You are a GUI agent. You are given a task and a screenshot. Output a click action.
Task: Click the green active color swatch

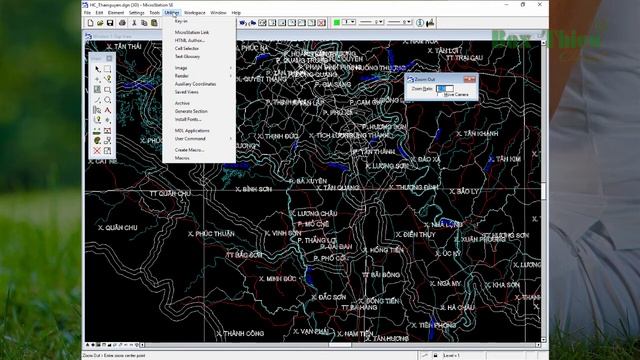337,22
